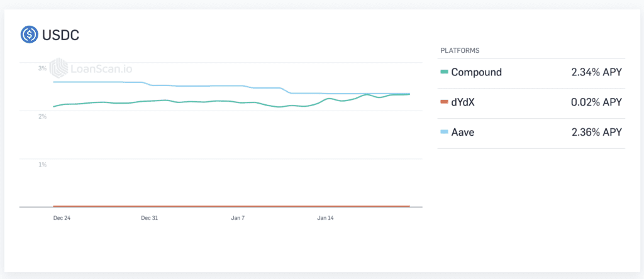This screenshot has width=644, height=279.
Task: Click the 0.02% APY value
Action: [596, 102]
